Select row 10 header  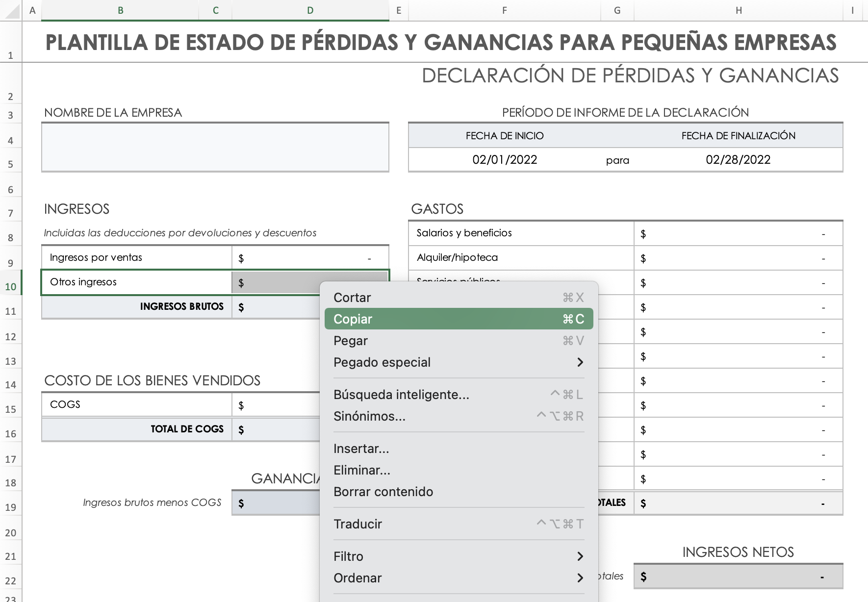(x=11, y=282)
